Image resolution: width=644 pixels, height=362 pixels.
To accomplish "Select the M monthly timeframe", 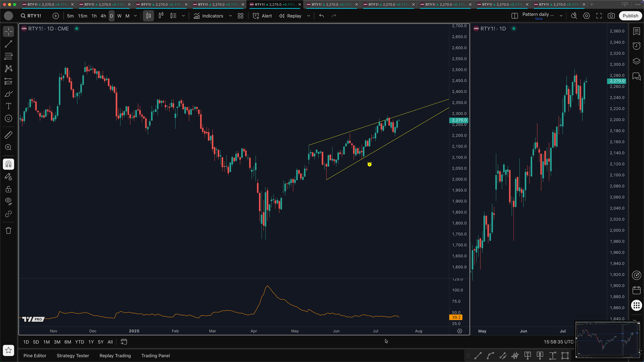I will (x=127, y=16).
